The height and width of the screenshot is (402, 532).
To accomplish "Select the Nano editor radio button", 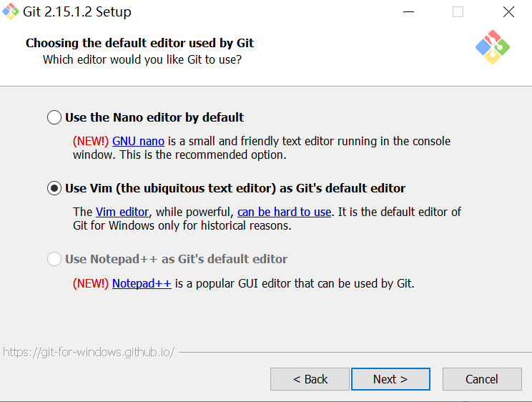I will pyautogui.click(x=54, y=117).
